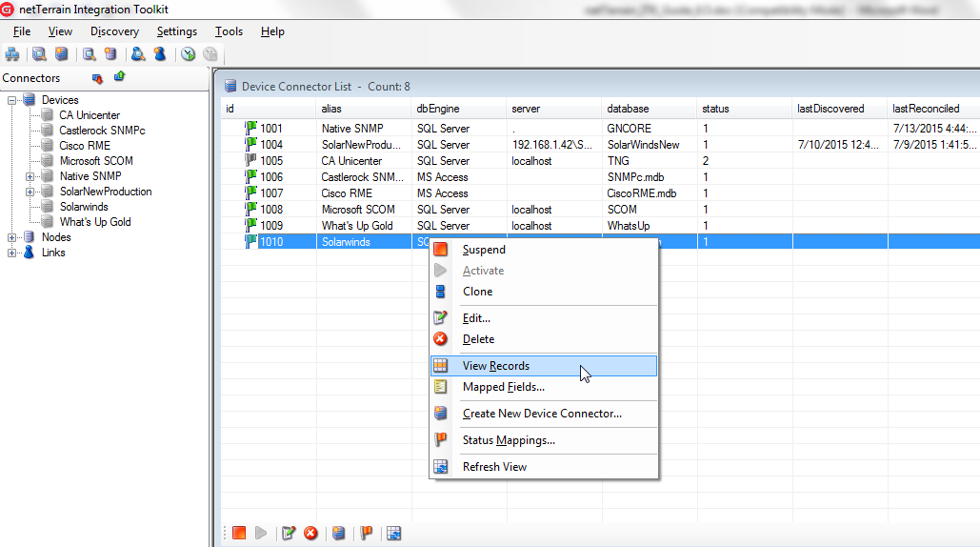
Task: Click the scheduler clock icon in toolbar
Action: click(x=189, y=54)
